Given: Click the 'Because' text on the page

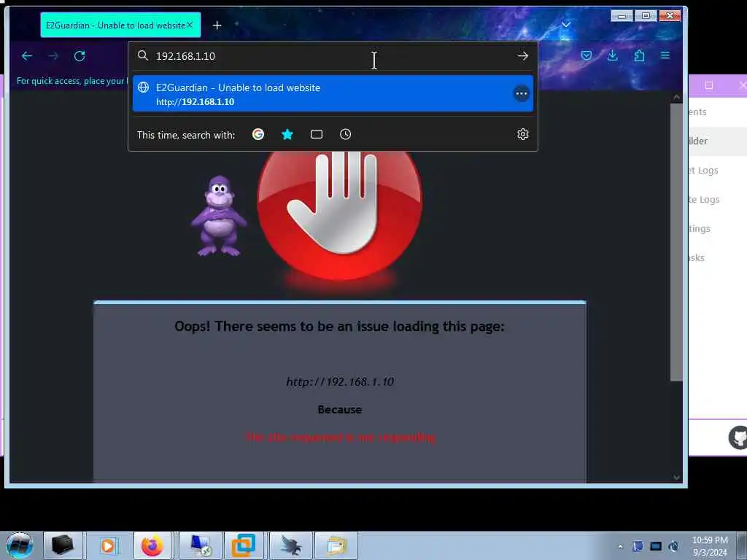Looking at the screenshot, I should click(340, 410).
